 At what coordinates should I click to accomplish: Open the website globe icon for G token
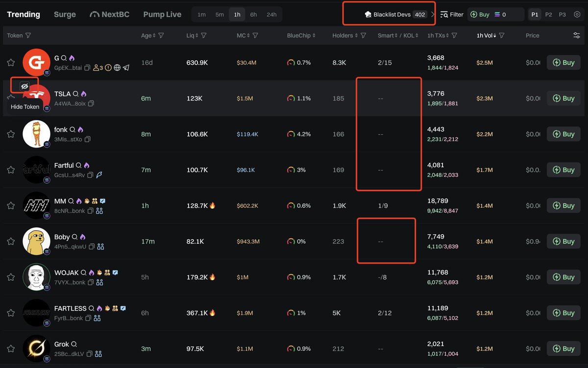(x=117, y=68)
